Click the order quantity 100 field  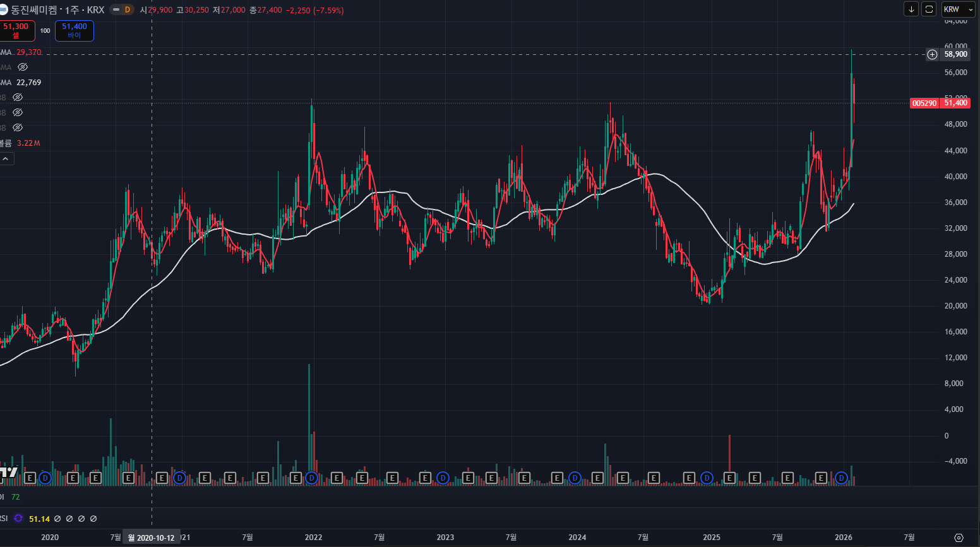[x=45, y=30]
